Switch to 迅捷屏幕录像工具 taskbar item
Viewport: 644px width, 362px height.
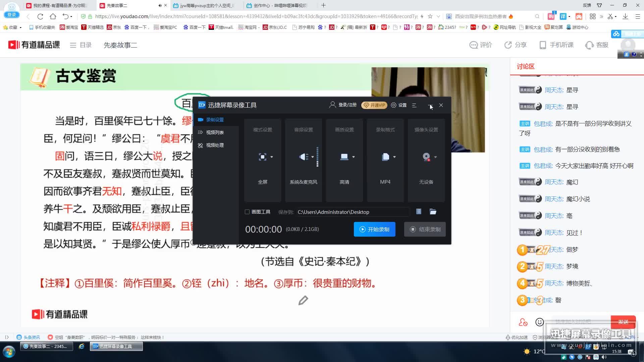116,346
